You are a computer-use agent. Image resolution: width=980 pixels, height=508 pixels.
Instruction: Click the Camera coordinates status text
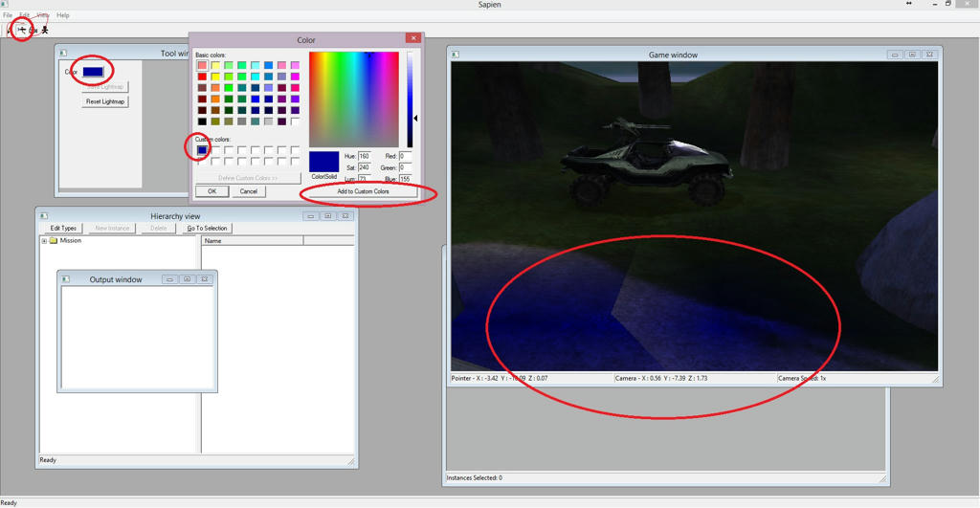(661, 378)
